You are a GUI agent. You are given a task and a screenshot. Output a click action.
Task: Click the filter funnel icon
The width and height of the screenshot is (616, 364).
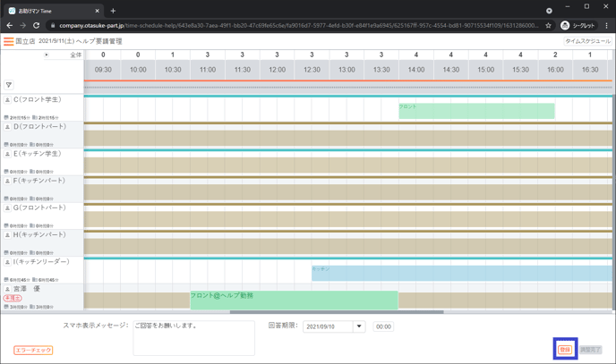9,85
